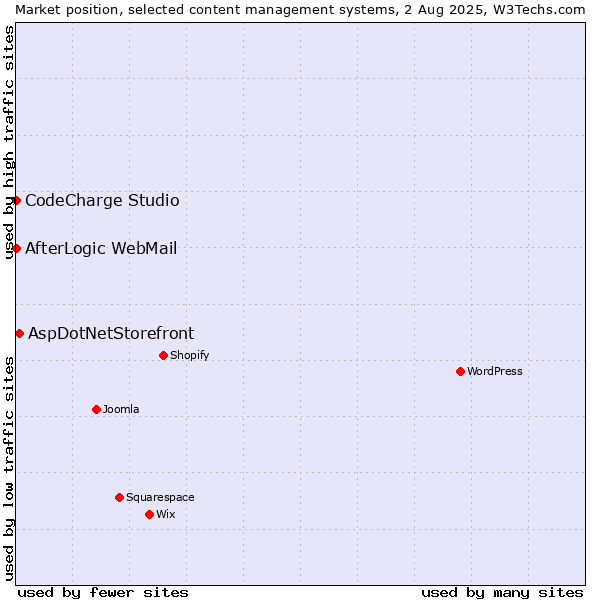Image resolution: width=600 pixels, height=600 pixels.
Task: Click 'used by many sites' axis label
Action: [502, 593]
